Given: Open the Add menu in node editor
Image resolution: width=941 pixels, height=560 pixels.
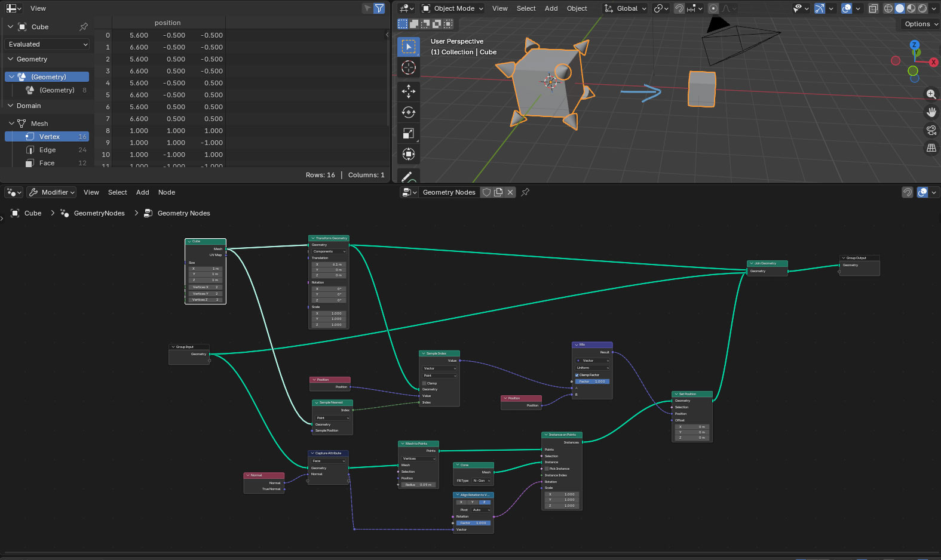Looking at the screenshot, I should pos(142,192).
